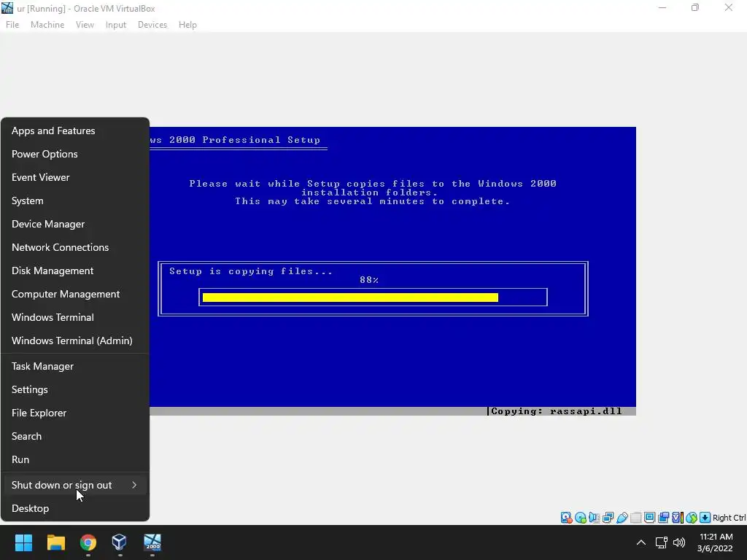Screen dimensions: 747x560
Task: Open VirtualBox View menu
Action: 85,25
